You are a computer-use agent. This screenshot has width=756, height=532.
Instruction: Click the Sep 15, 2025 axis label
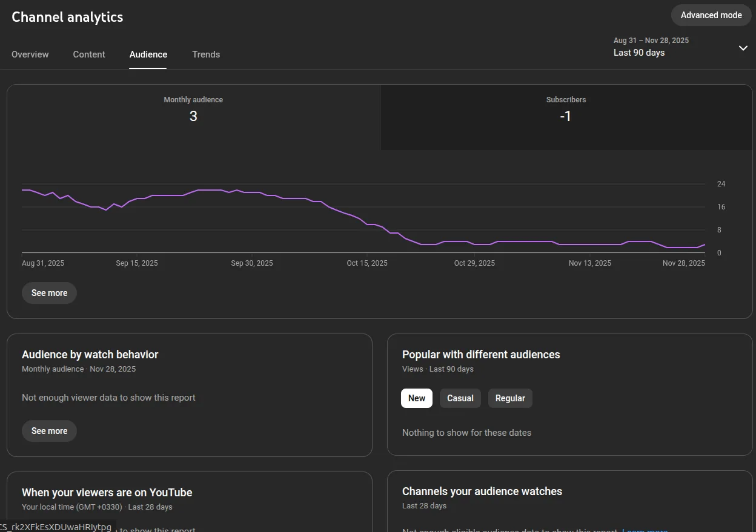(137, 263)
